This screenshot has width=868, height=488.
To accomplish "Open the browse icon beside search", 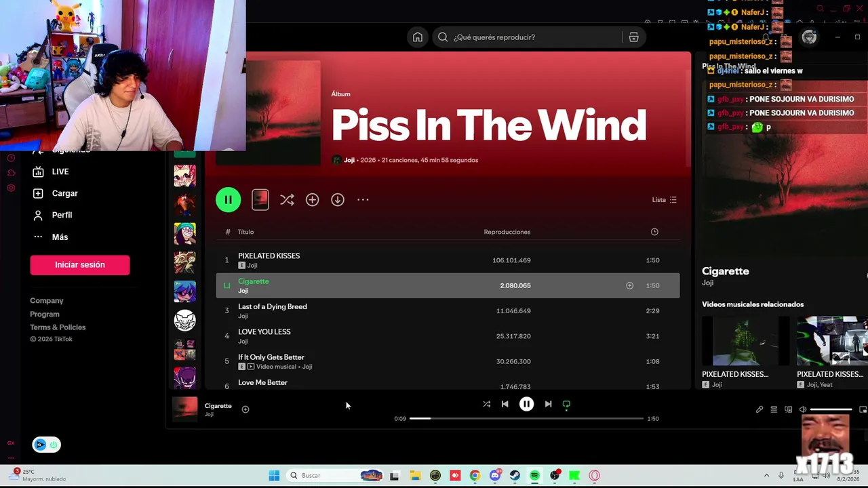I will 633,37.
